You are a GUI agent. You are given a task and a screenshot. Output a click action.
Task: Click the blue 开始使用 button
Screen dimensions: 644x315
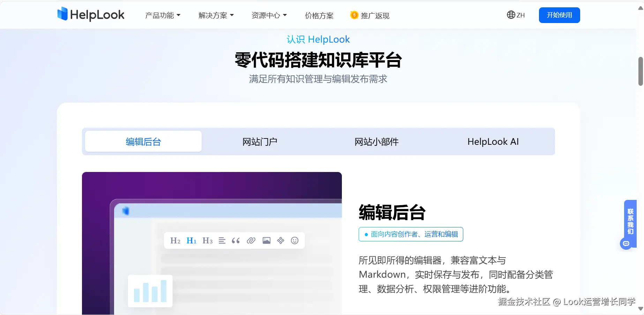559,15
